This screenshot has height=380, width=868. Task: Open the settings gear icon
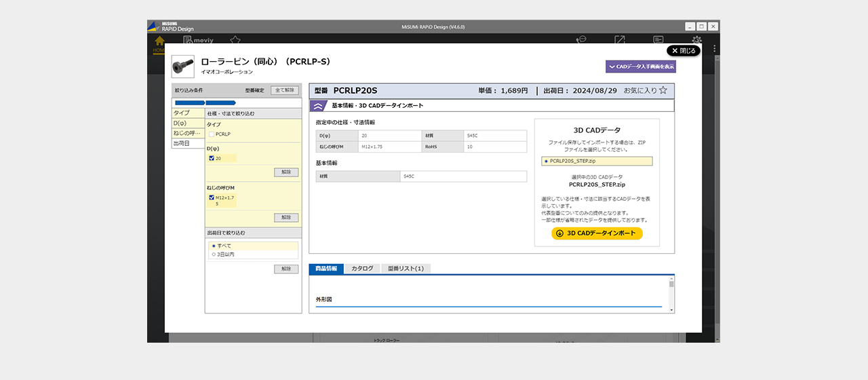coord(696,41)
